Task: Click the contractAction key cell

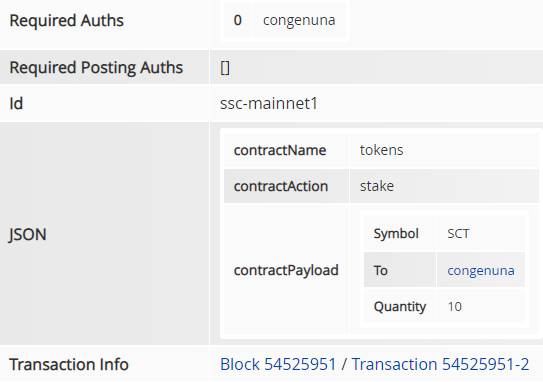Action: (286, 186)
